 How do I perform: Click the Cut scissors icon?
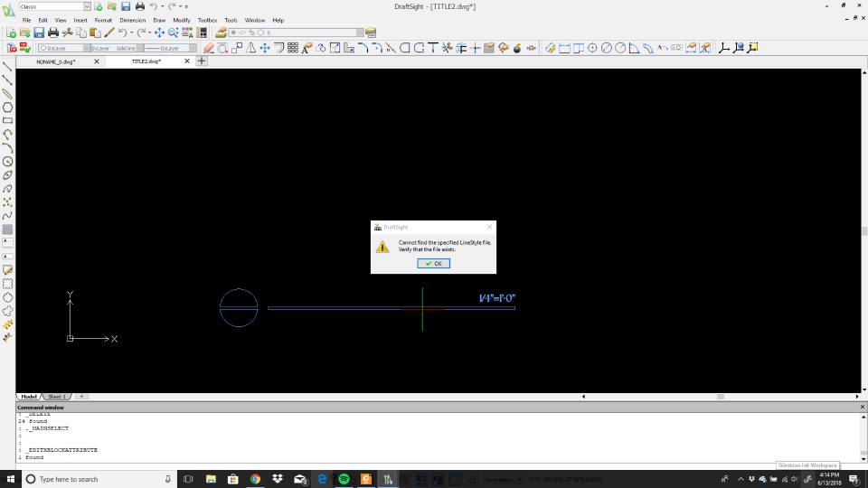click(68, 33)
